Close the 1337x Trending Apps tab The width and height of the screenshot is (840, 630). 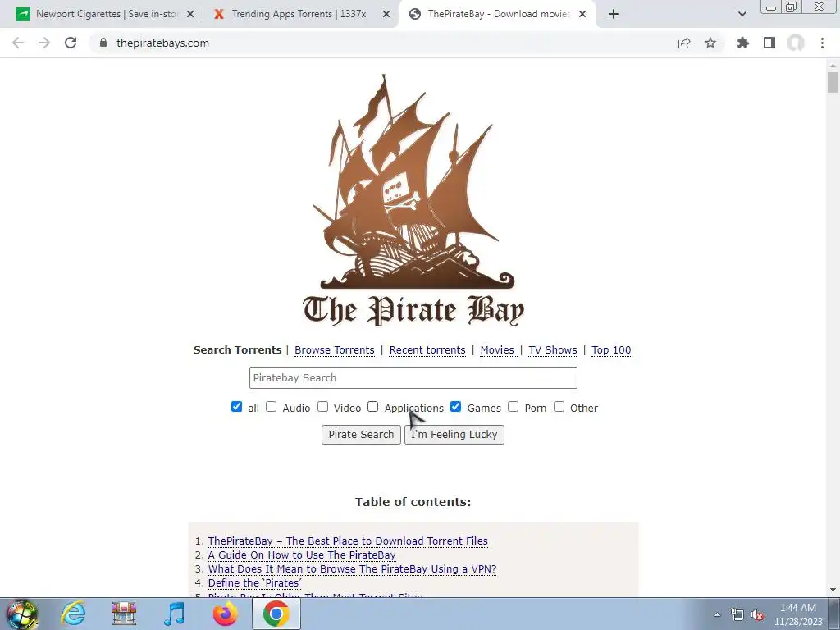(x=386, y=15)
